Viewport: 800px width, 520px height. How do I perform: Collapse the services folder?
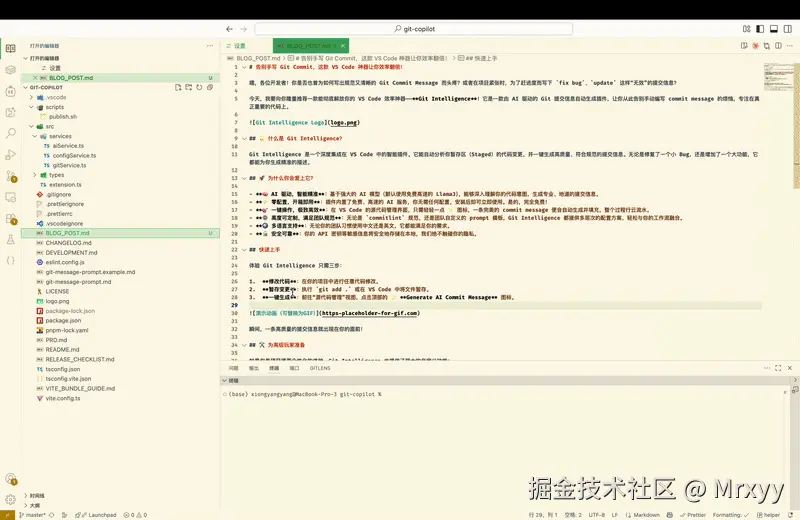[x=35, y=136]
